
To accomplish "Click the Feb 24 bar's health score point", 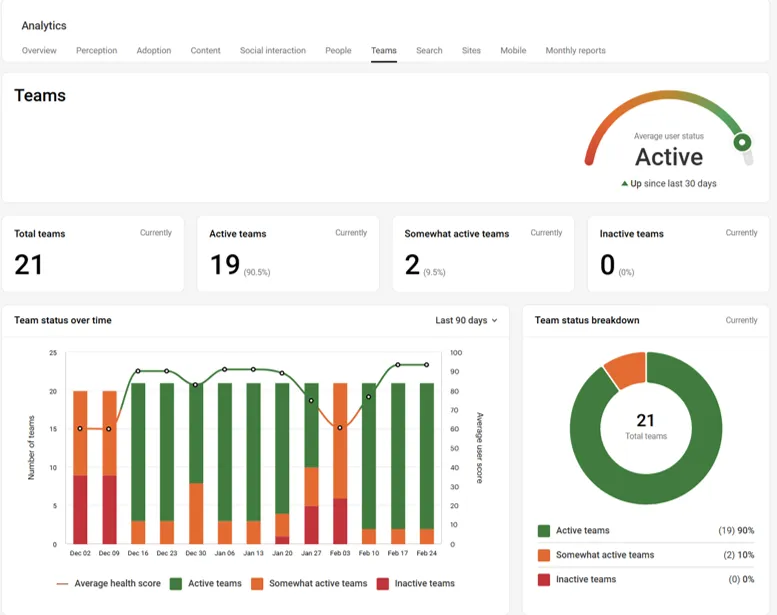I will tap(427, 365).
